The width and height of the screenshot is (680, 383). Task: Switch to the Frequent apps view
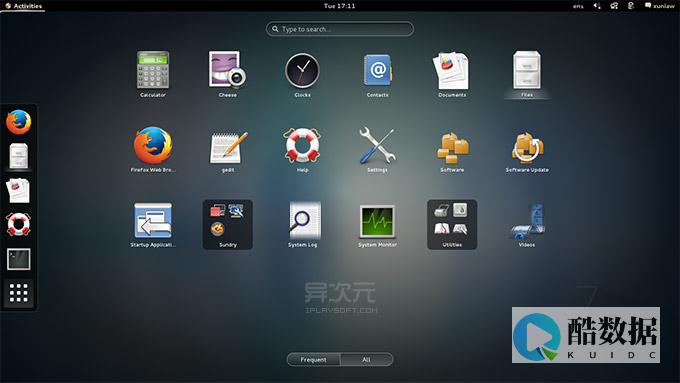coord(314,360)
